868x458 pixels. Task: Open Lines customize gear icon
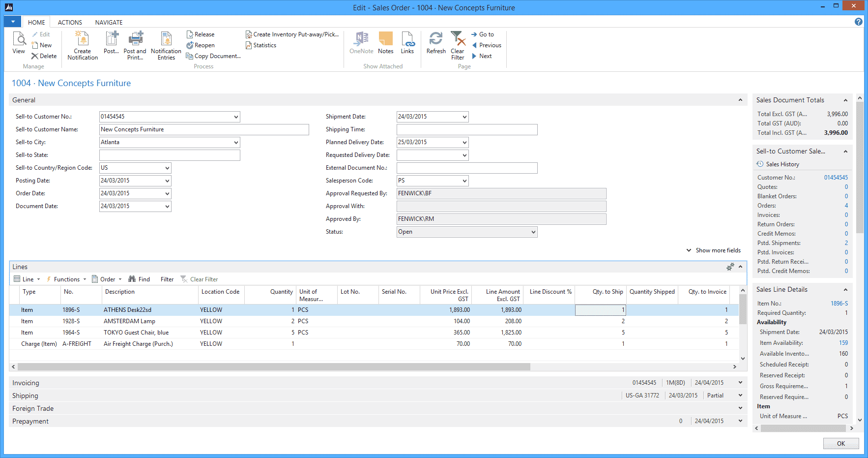point(730,267)
